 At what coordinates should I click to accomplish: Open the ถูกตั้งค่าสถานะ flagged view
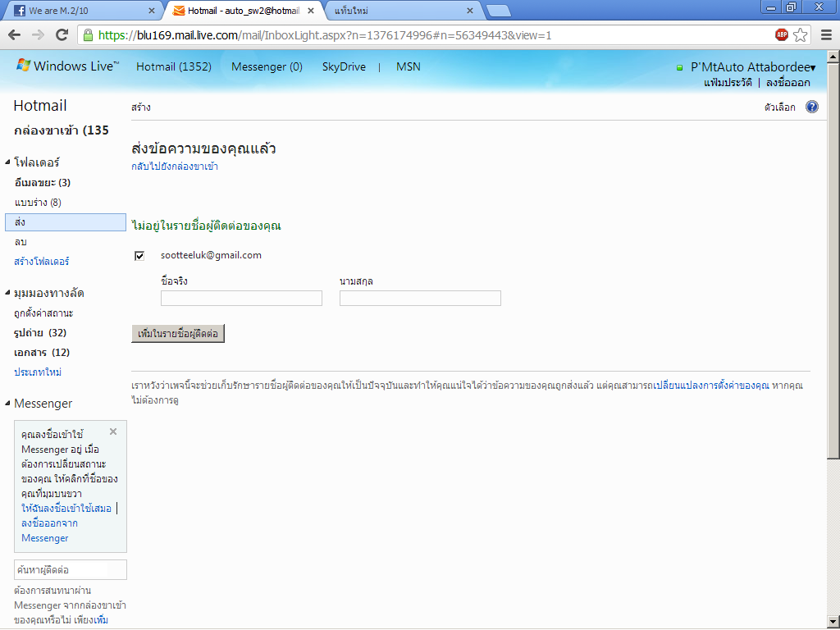43,313
